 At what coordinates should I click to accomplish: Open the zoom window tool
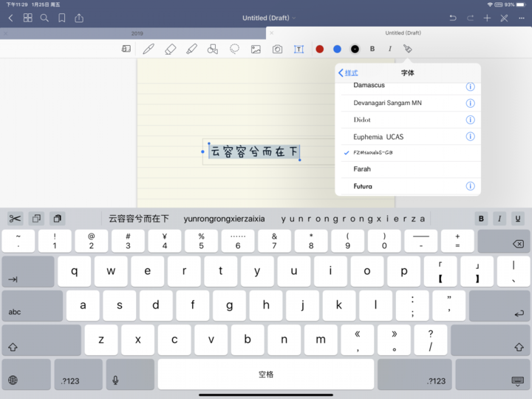coord(126,49)
